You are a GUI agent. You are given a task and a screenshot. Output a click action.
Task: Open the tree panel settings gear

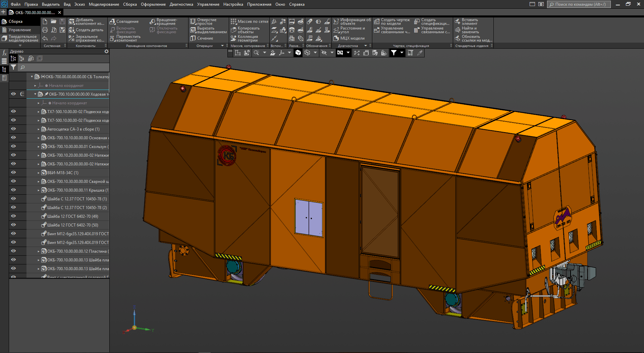point(106,51)
